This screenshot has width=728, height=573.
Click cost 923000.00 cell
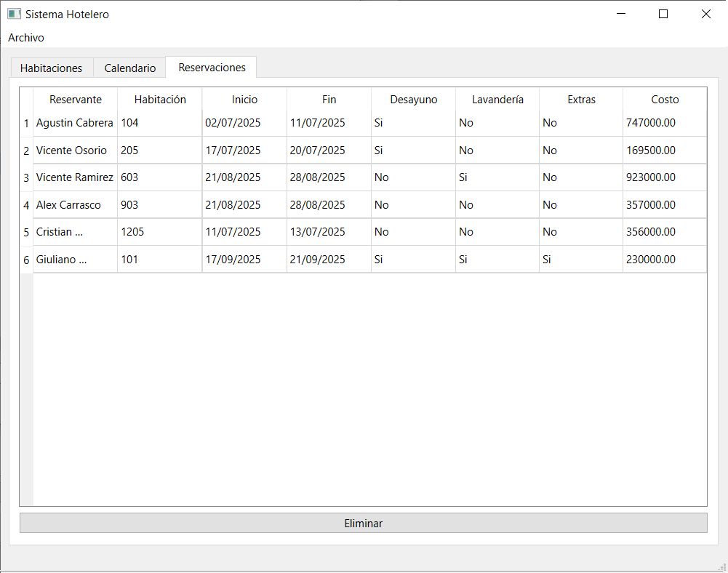665,177
